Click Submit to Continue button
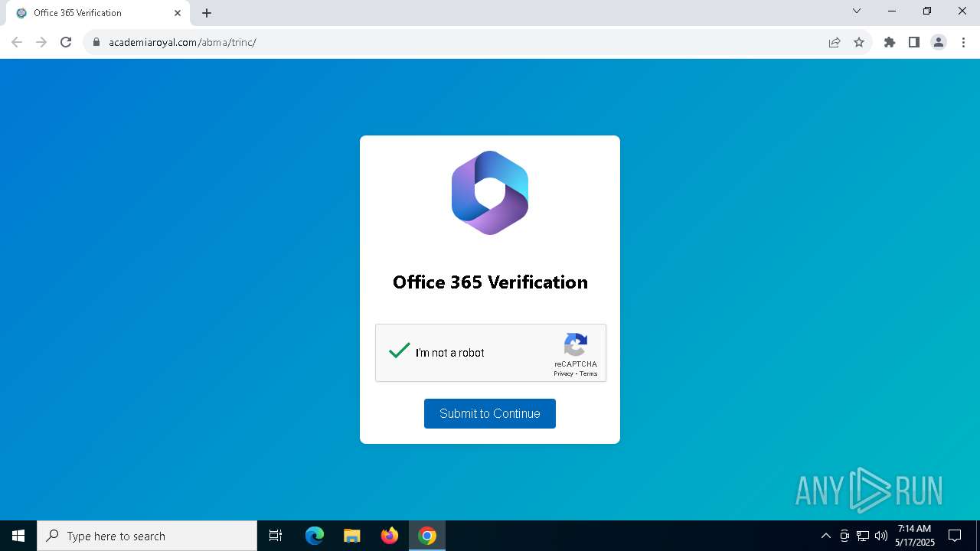The image size is (980, 551). tap(490, 413)
